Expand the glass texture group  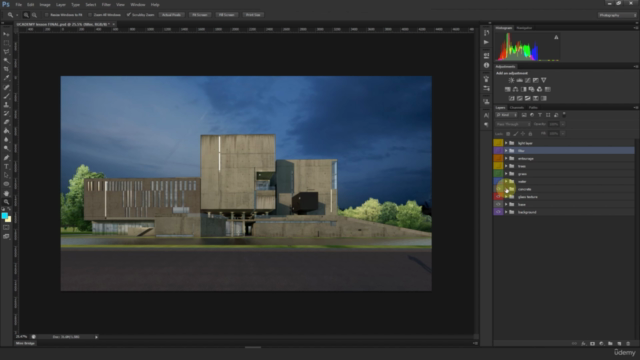point(506,197)
